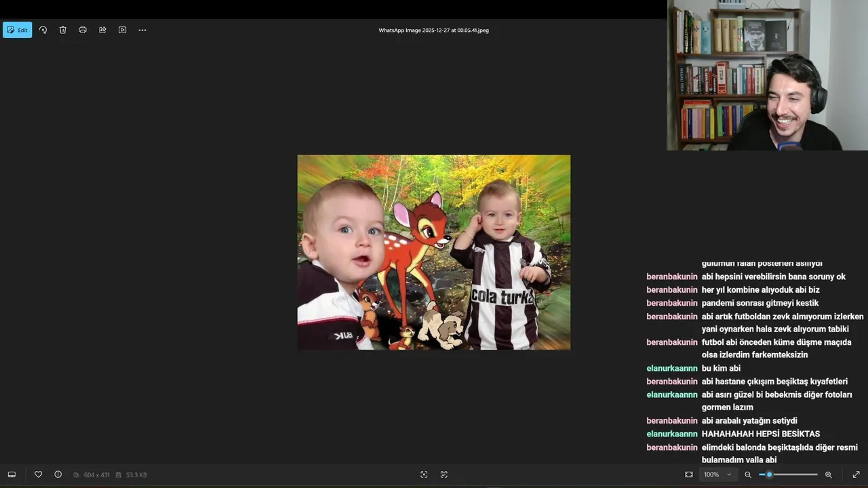Mark the photo favorite with the heart icon

click(38, 474)
